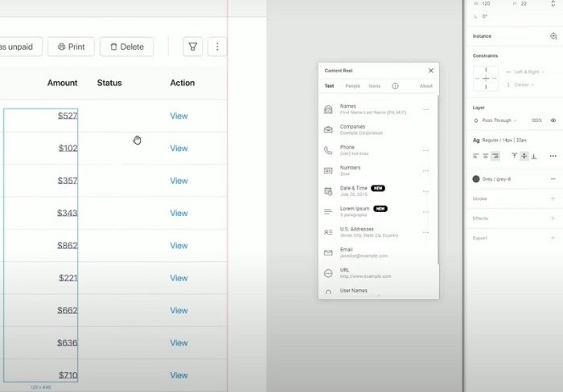The width and height of the screenshot is (563, 392).
Task: Switch to the People tab
Action: point(352,86)
